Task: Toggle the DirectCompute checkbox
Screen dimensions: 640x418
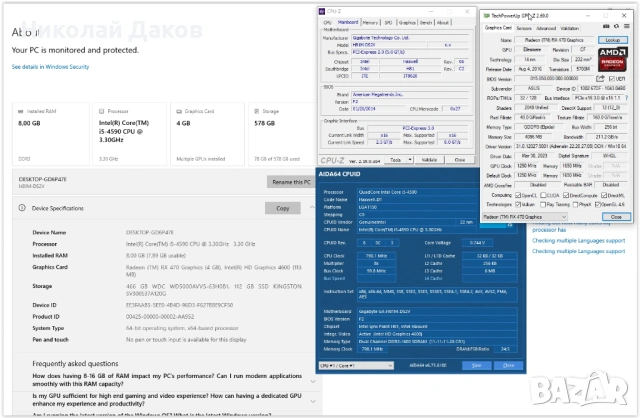Action: click(x=566, y=195)
